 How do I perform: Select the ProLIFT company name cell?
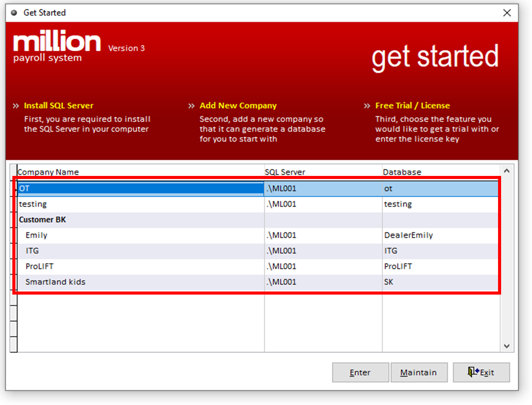141,267
